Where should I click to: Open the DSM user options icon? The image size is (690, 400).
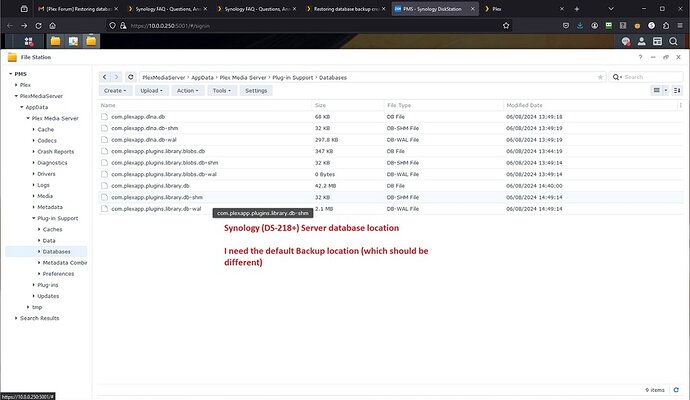coord(642,41)
